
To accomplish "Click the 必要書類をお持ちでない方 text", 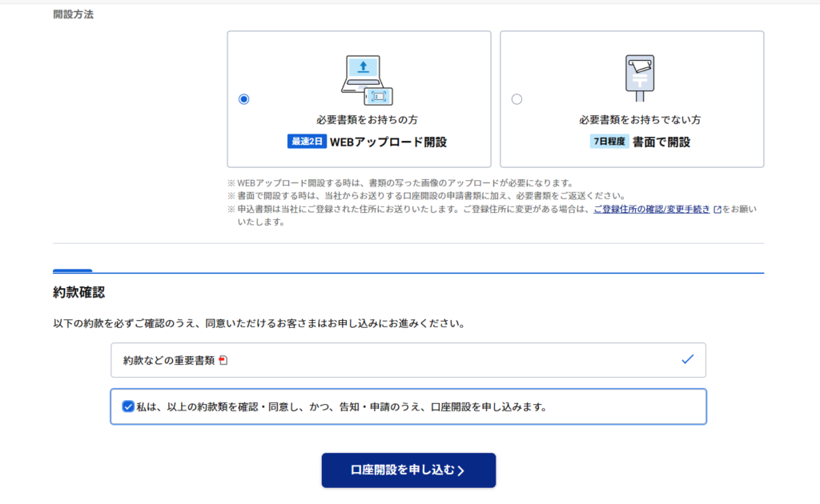I will tap(640, 120).
